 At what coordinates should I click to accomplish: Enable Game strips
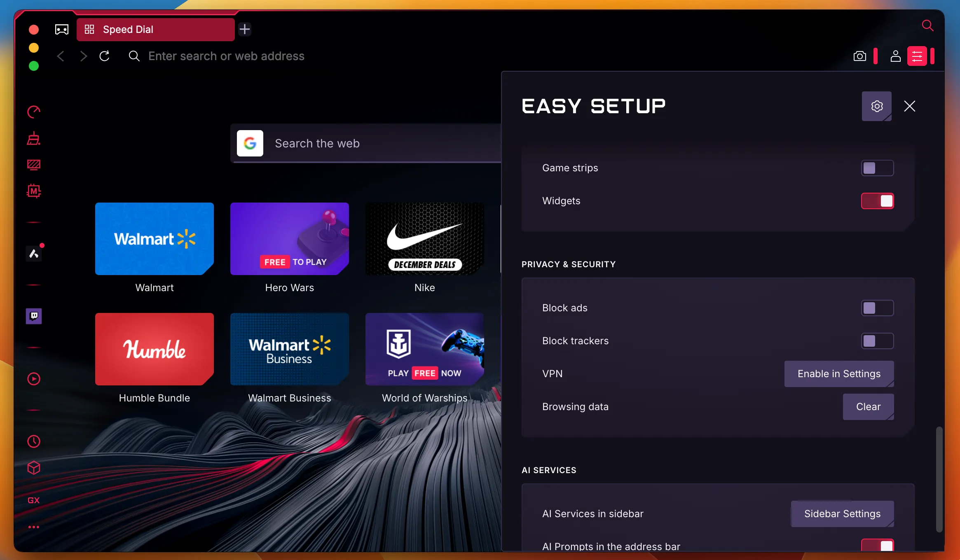877,168
